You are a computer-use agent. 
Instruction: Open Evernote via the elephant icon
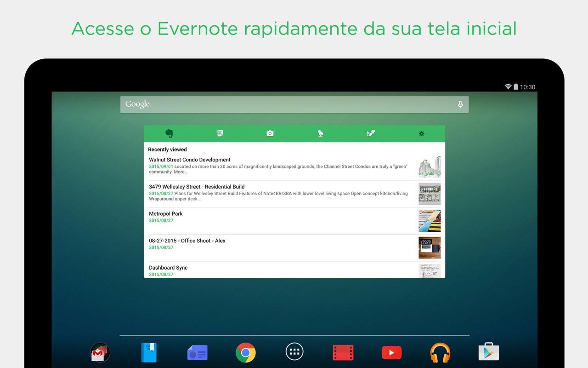(169, 133)
